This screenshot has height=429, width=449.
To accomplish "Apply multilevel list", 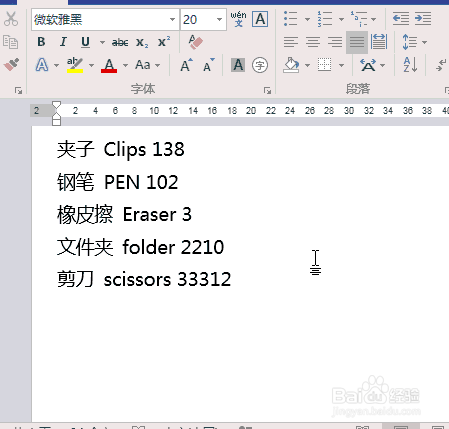I will point(359,19).
